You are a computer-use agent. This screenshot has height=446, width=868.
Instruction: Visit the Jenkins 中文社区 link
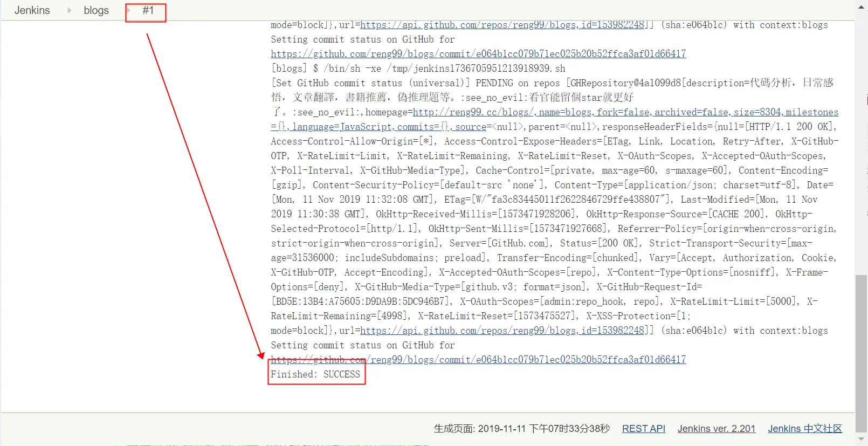click(805, 429)
